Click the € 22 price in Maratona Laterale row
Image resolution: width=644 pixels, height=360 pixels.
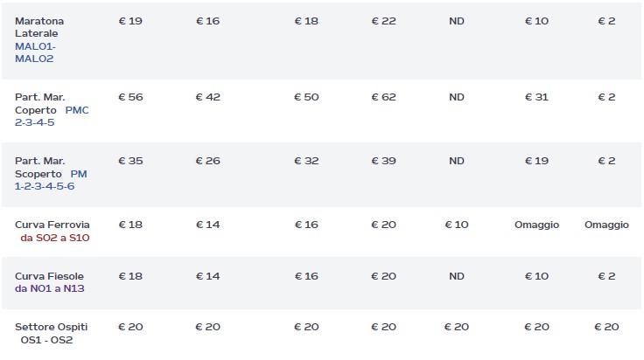point(383,20)
